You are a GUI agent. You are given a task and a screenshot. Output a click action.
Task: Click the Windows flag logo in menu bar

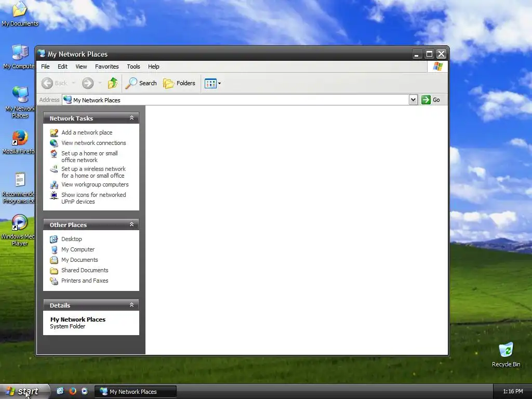437,66
